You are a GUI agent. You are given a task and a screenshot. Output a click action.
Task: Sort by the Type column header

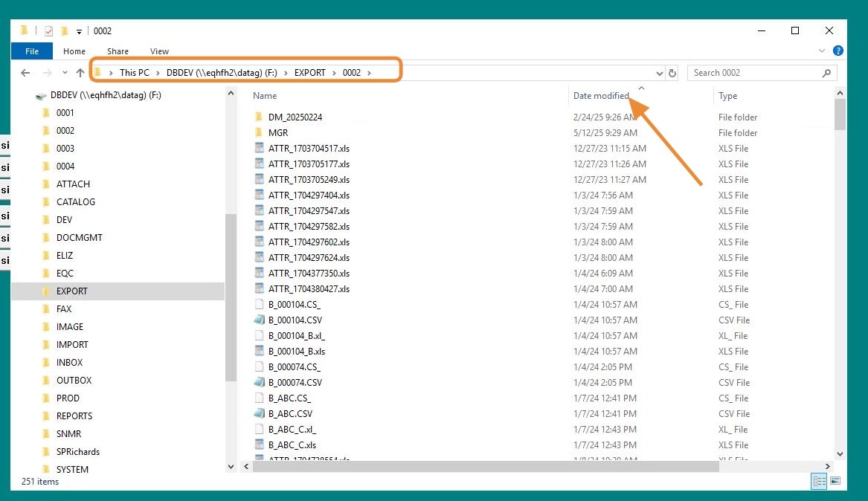[x=728, y=96]
